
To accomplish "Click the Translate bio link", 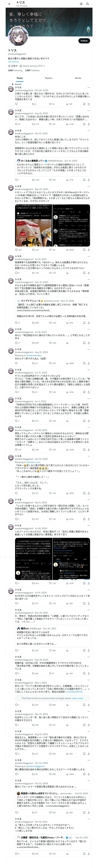I will pos(14,62).
